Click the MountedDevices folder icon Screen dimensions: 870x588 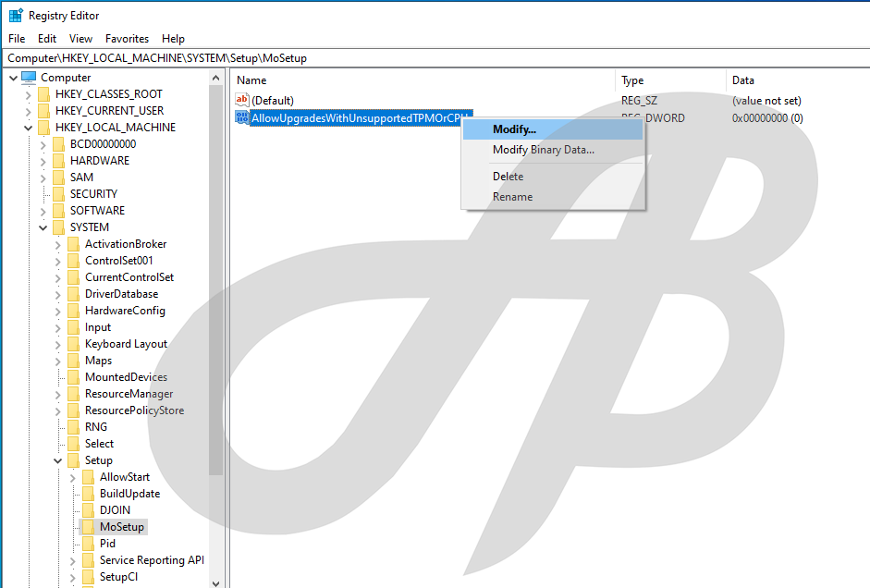click(74, 377)
